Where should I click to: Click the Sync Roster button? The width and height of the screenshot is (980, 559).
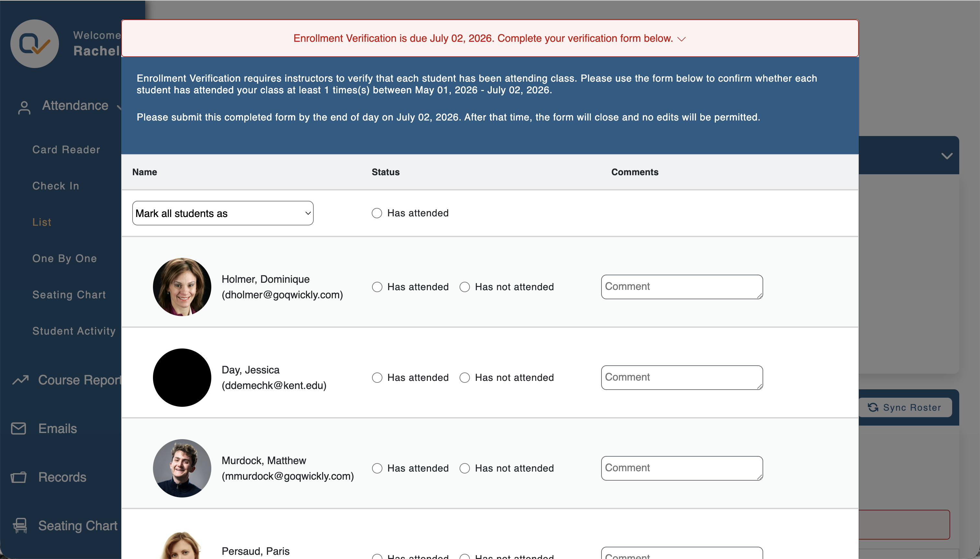point(905,407)
